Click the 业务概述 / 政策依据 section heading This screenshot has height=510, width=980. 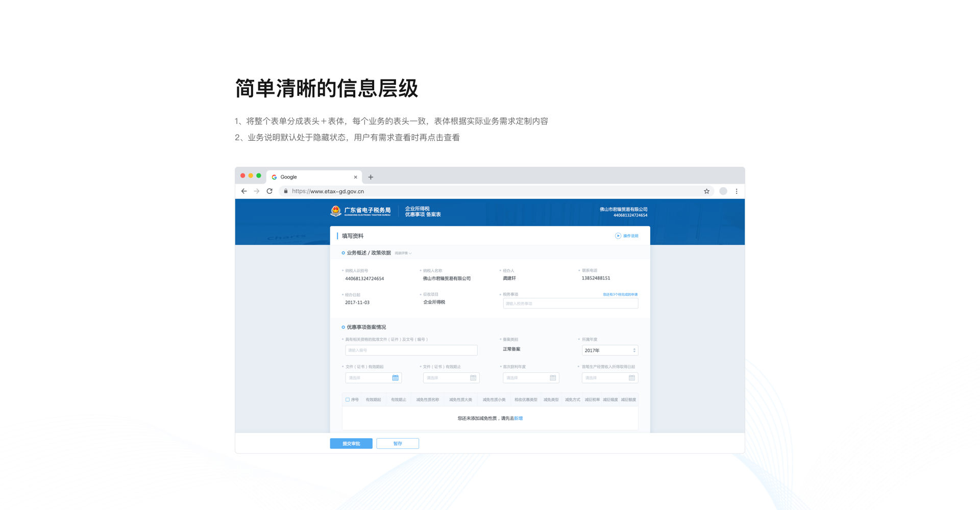pyautogui.click(x=369, y=253)
